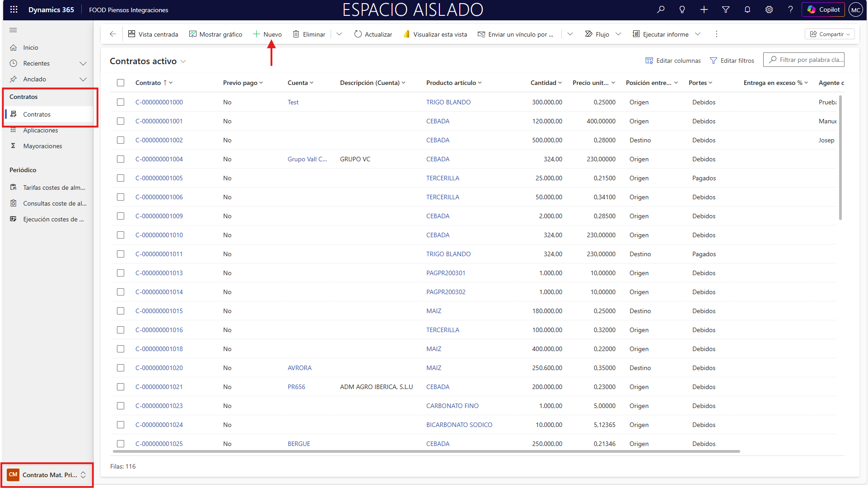
Task: Open the settings gear icon
Action: (x=769, y=9)
